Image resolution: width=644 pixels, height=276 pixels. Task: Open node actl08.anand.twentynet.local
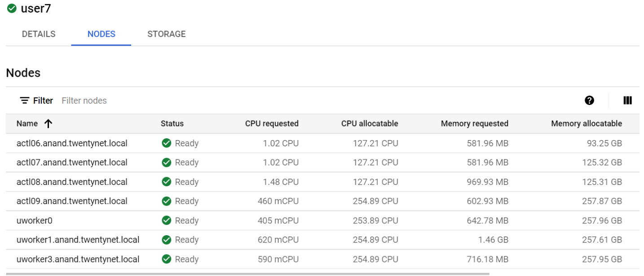[x=72, y=182]
